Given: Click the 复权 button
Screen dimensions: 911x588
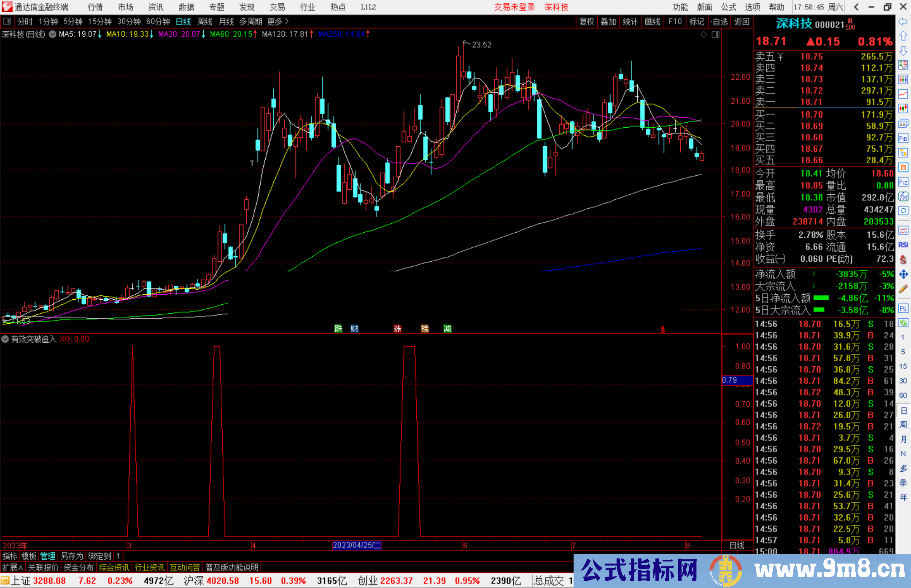Looking at the screenshot, I should (587, 21).
